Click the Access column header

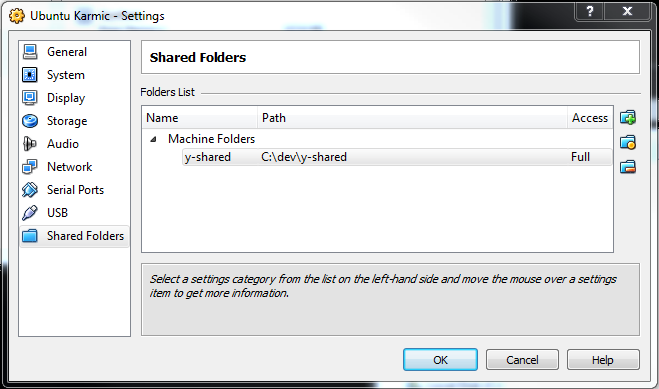590,118
